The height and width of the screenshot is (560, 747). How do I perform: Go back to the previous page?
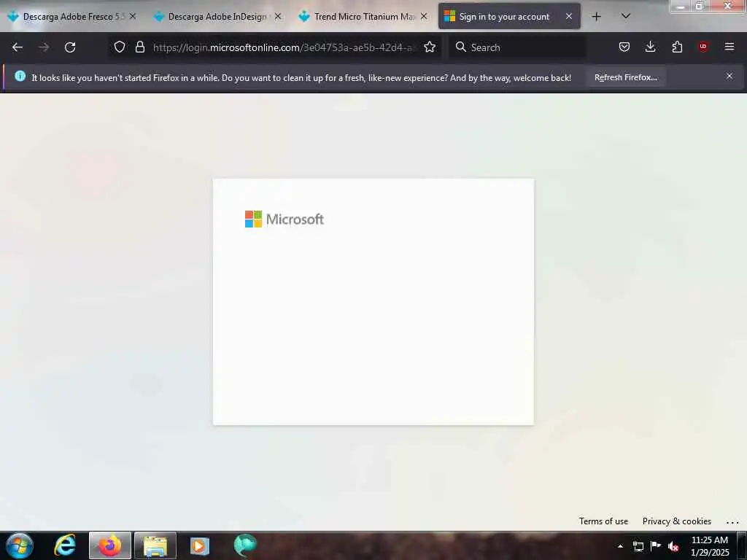click(18, 47)
